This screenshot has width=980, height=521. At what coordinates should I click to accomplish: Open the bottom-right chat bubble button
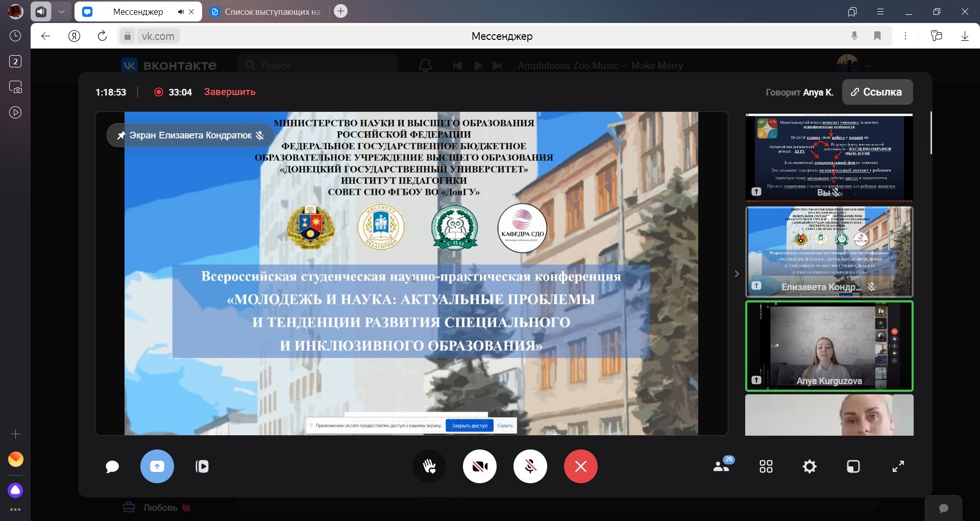click(x=944, y=508)
